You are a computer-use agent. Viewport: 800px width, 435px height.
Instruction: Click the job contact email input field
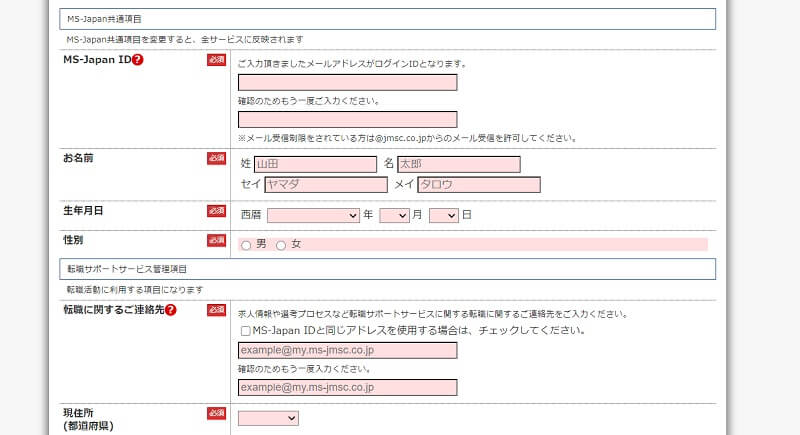coord(347,350)
